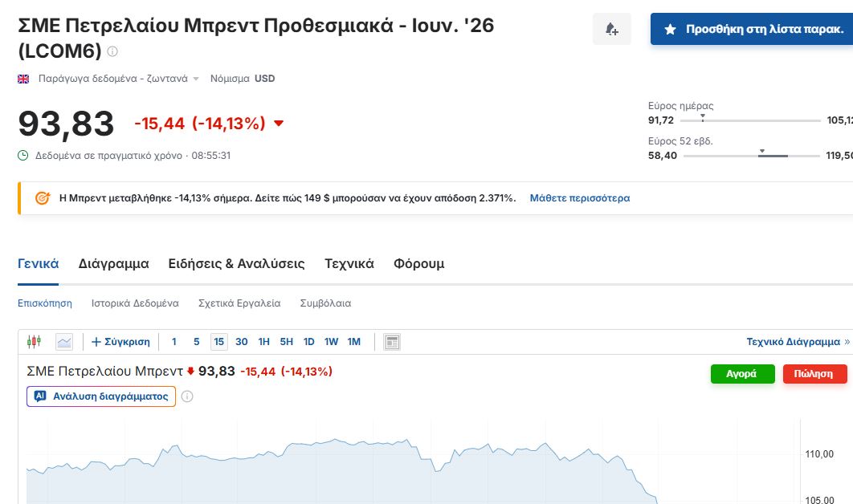
Task: Select the 15-minute chart interval
Action: (218, 342)
